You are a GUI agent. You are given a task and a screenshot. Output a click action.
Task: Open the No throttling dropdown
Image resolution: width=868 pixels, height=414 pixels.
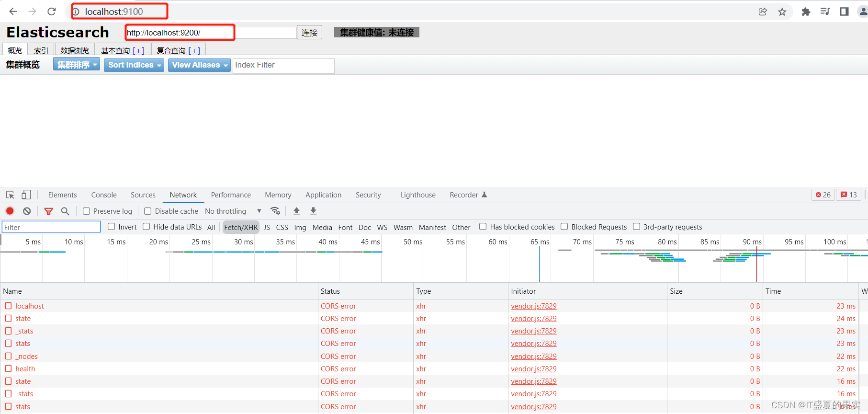[233, 211]
